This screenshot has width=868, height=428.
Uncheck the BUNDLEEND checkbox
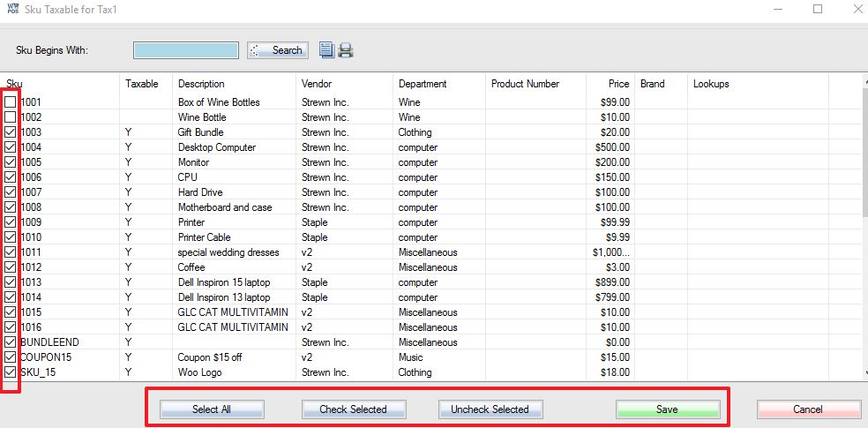[11, 342]
